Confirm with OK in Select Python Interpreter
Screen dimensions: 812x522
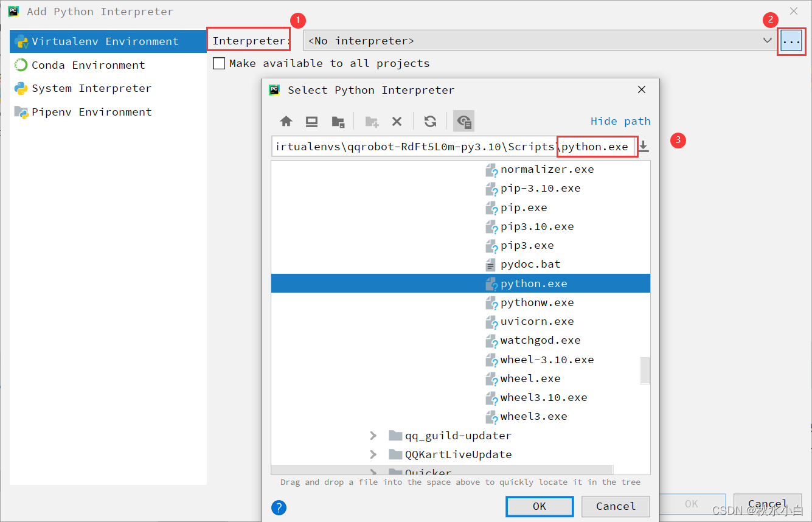click(x=540, y=506)
